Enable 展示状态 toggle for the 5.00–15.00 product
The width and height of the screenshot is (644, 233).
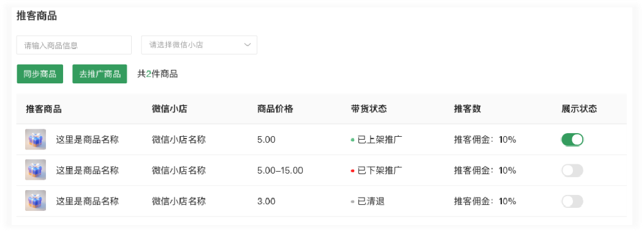tap(572, 170)
